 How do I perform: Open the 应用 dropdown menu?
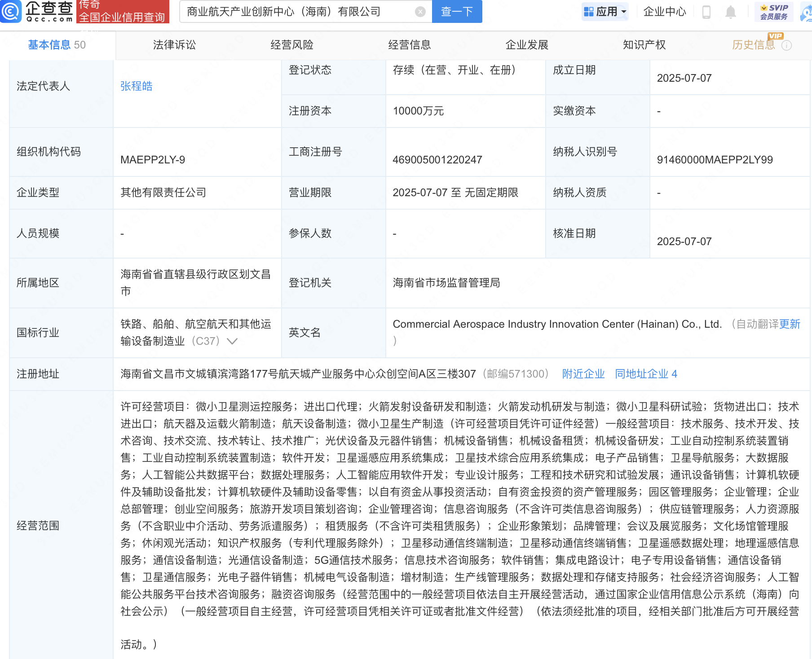pyautogui.click(x=605, y=12)
